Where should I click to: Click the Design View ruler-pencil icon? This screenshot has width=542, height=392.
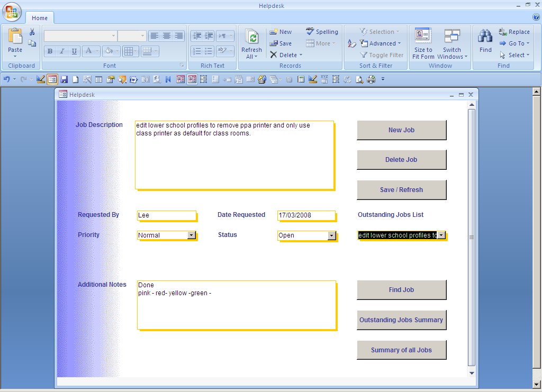pyautogui.click(x=40, y=79)
